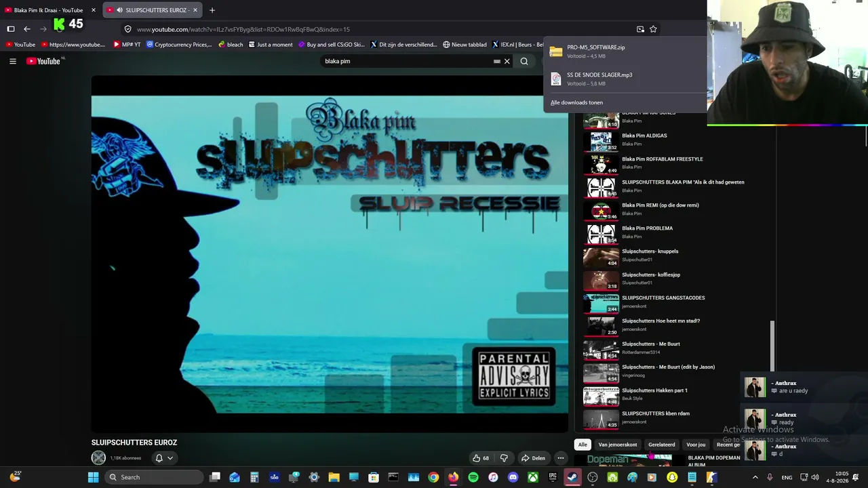Viewport: 868px width, 488px height.
Task: Dislike the current video
Action: pos(504,458)
